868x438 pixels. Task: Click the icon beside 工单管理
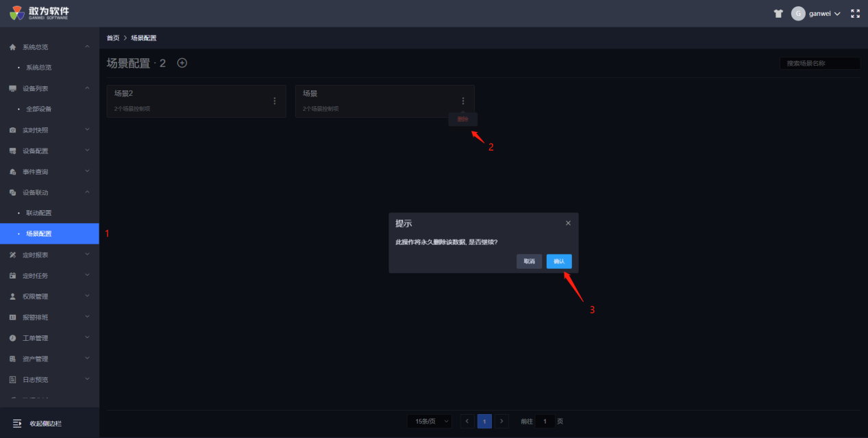click(x=12, y=338)
